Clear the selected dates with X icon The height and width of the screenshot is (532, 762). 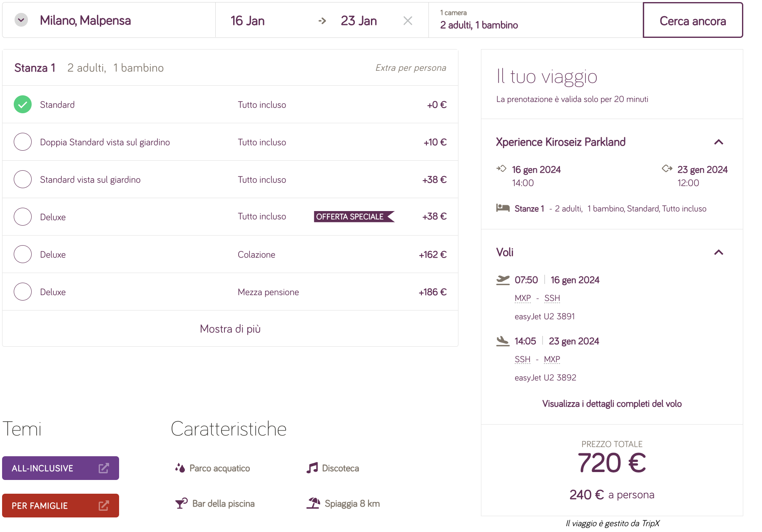point(408,21)
